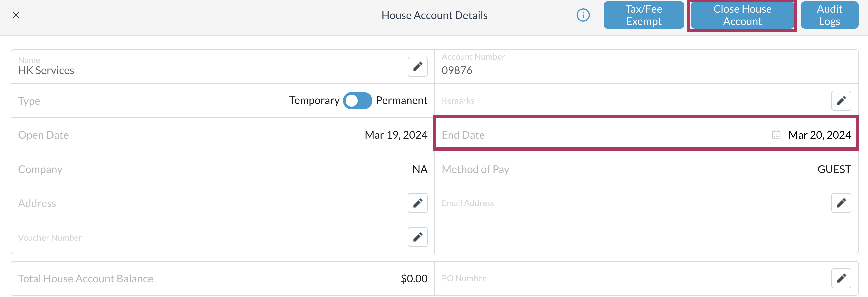Viewport: 868px width, 297px height.
Task: Select the Permanent type label
Action: pyautogui.click(x=401, y=100)
